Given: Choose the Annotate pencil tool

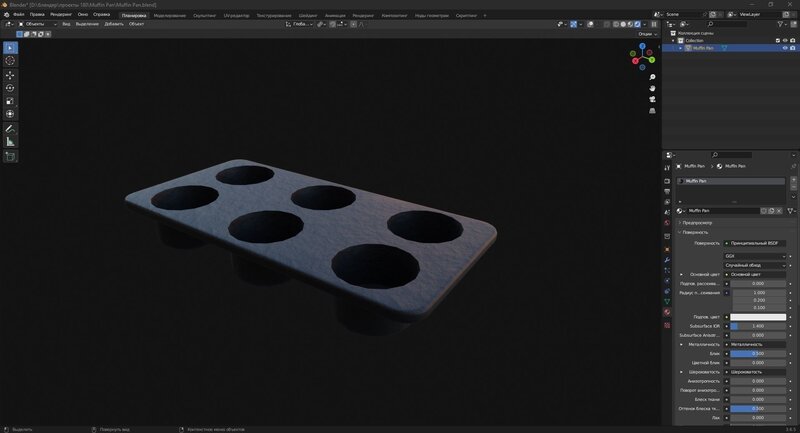Looking at the screenshot, I should pyautogui.click(x=10, y=129).
